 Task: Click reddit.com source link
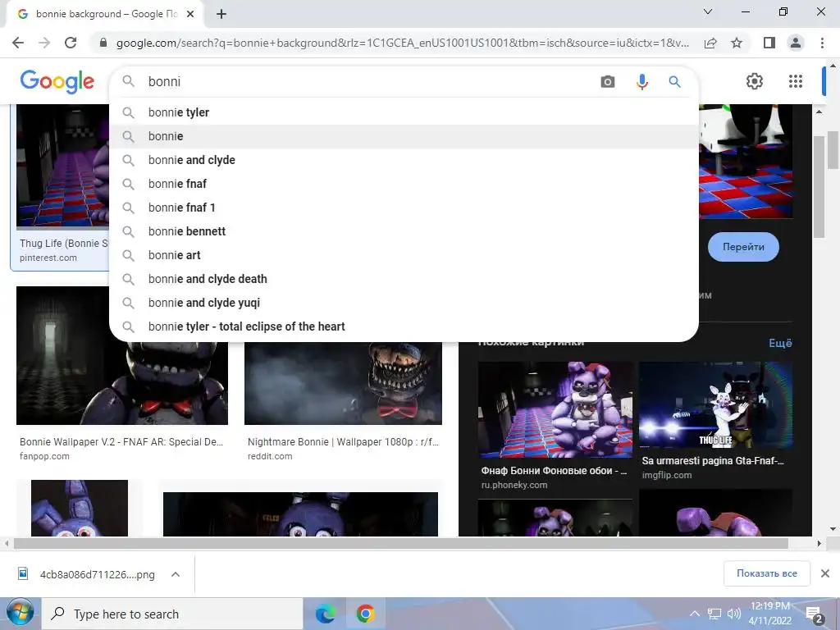coord(270,456)
